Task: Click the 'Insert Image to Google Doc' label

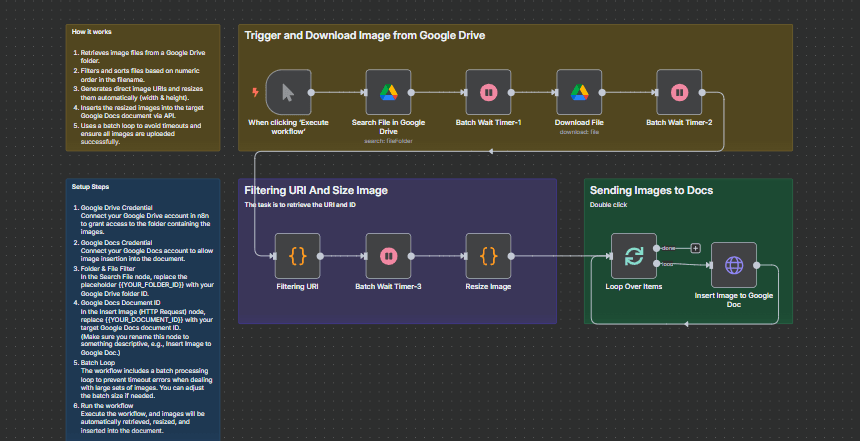Action: pos(734,299)
